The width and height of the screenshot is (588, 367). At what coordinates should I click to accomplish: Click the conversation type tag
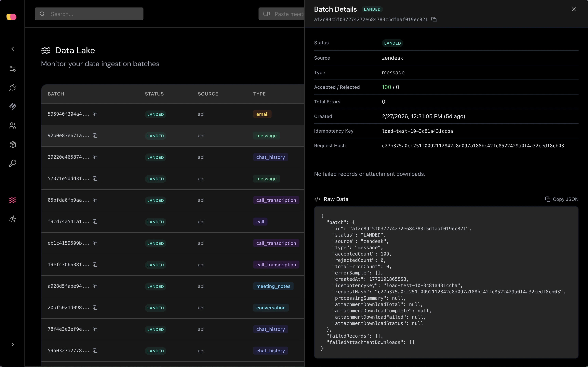(x=271, y=308)
